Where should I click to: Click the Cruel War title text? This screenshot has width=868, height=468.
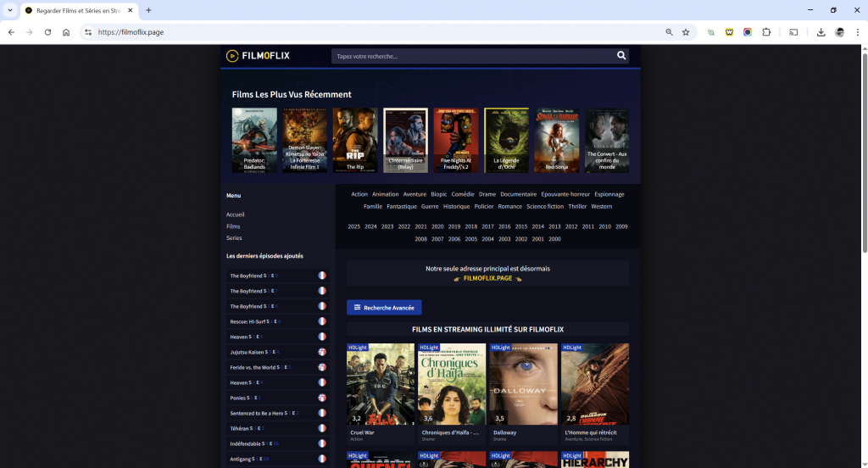pos(362,432)
